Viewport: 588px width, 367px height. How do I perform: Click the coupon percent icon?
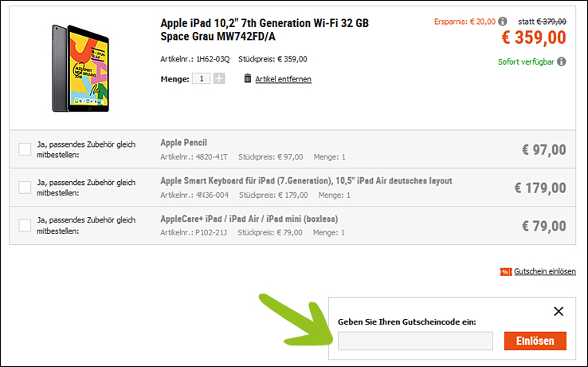point(506,271)
